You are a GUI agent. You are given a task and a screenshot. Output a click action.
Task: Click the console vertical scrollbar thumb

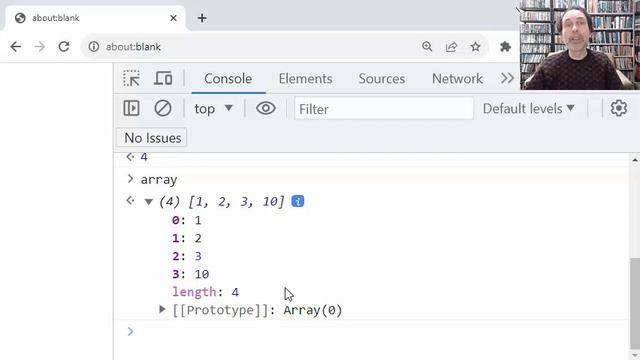tap(635, 303)
